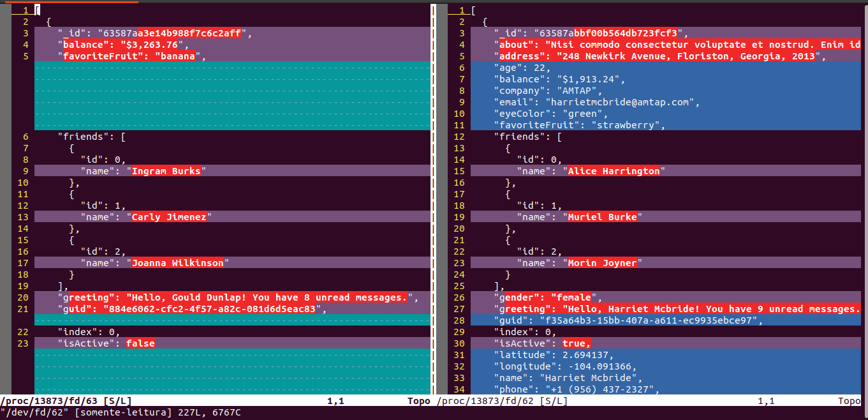Put cursor on the "Muriel Burke" name

tap(602, 217)
